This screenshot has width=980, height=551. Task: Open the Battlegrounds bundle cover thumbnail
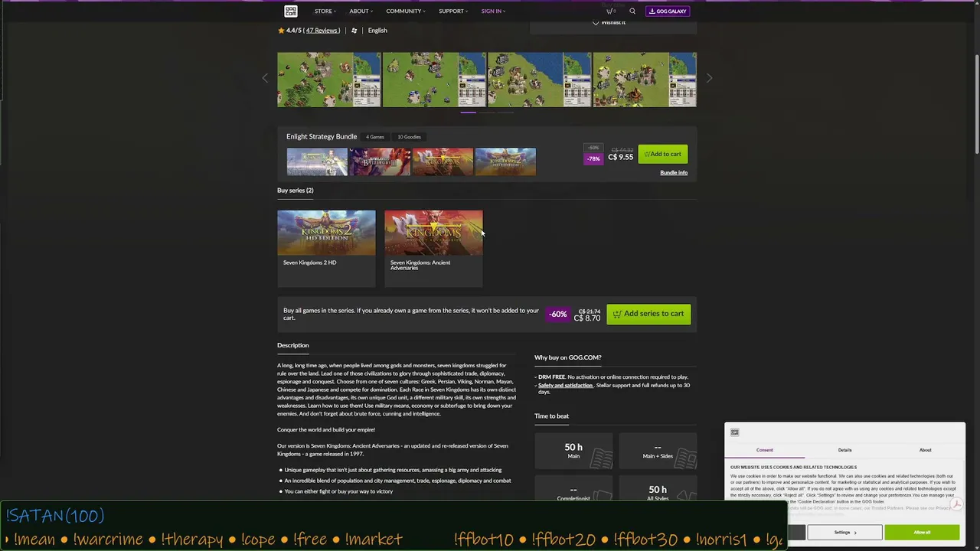pos(380,161)
